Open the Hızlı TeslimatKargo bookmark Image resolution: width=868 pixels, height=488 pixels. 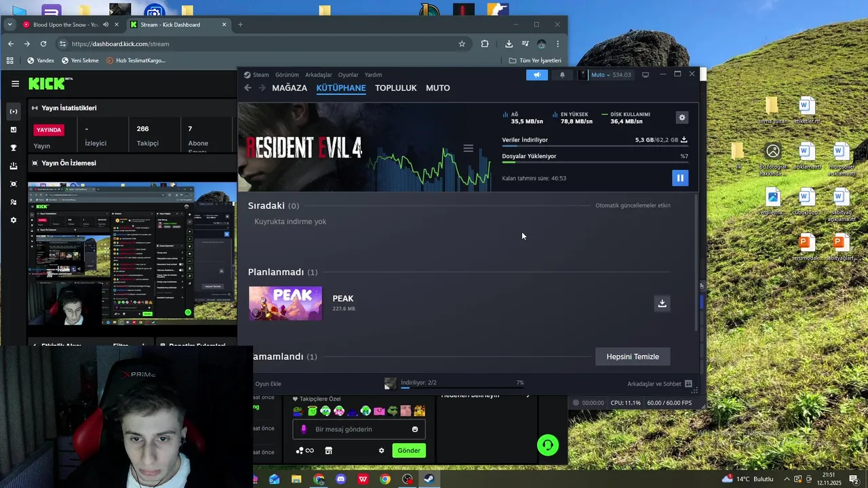[x=136, y=60]
